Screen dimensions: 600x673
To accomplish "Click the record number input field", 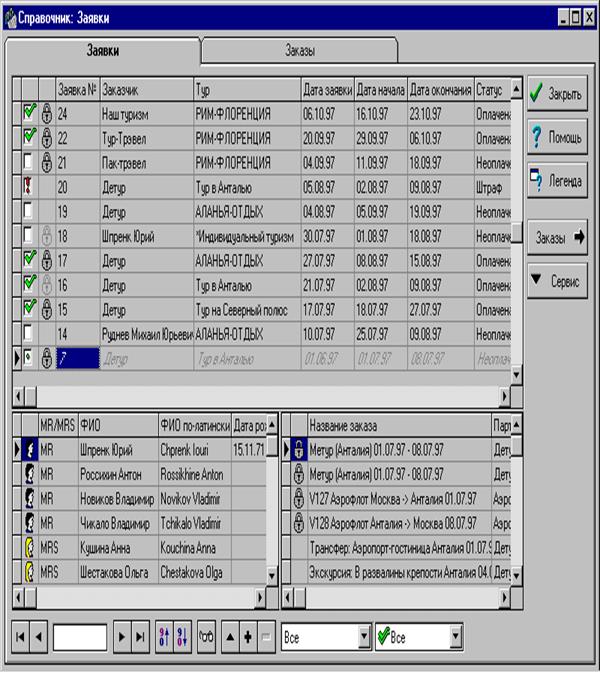I will coord(80,635).
